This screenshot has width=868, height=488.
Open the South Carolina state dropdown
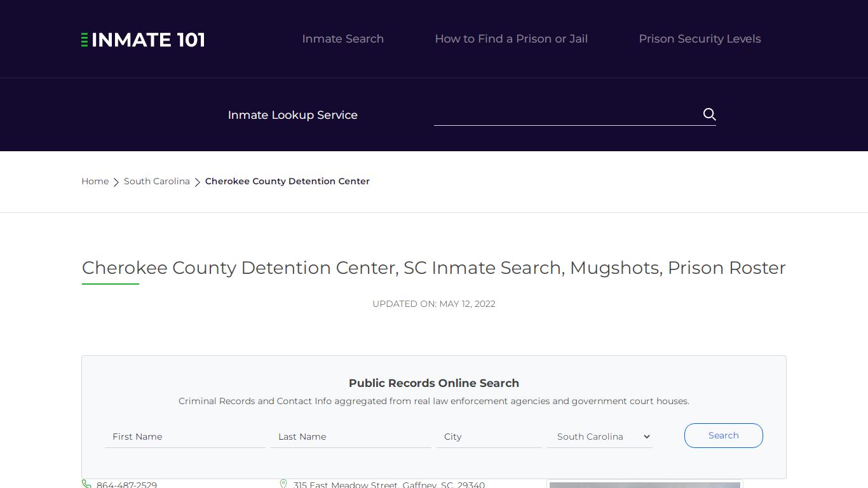click(600, 437)
